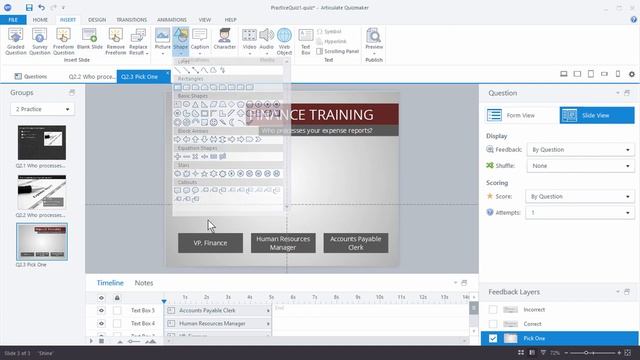
Task: Switch to slide sorter grid view icon
Action: (521, 353)
